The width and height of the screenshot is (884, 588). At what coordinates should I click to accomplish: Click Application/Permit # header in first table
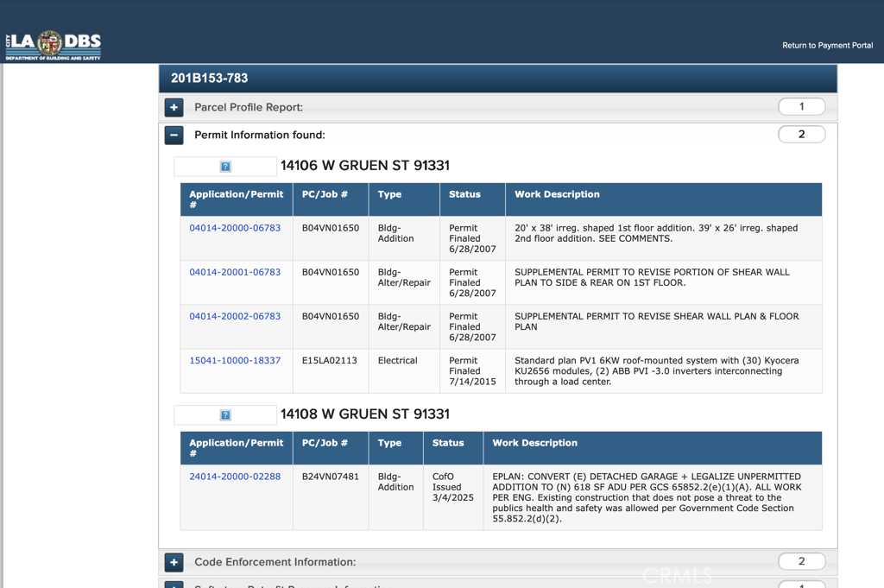236,199
